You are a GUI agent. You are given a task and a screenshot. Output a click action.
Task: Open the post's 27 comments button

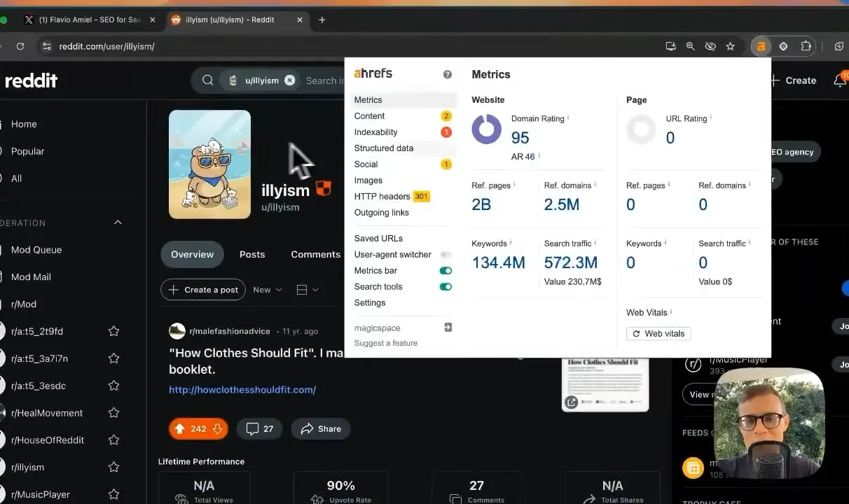coord(259,429)
